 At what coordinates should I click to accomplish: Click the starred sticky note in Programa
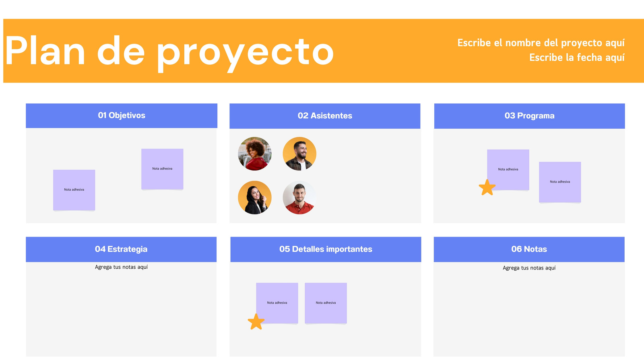point(508,170)
